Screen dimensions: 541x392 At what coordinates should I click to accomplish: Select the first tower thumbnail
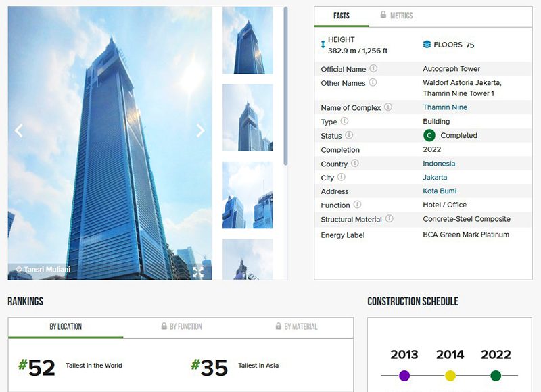click(248, 41)
